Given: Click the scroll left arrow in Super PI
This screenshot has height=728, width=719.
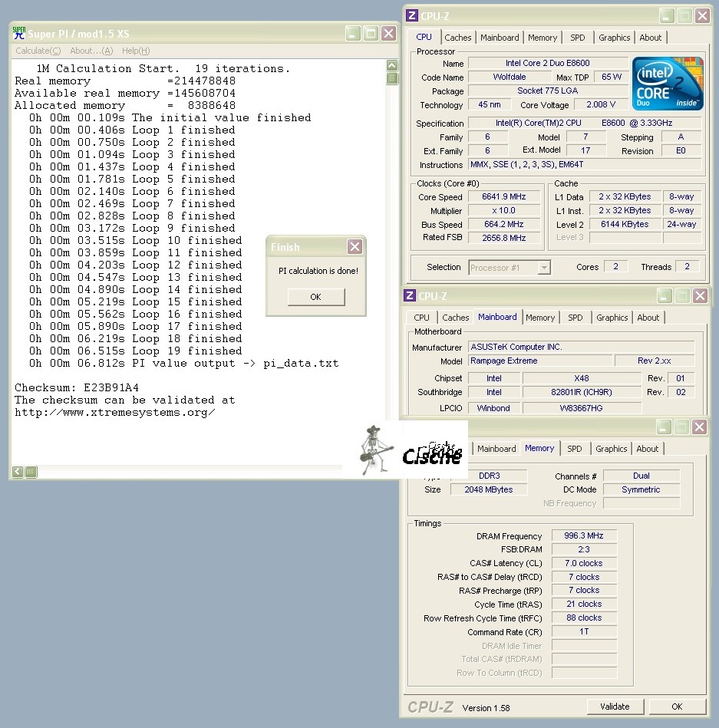Looking at the screenshot, I should click(x=18, y=472).
